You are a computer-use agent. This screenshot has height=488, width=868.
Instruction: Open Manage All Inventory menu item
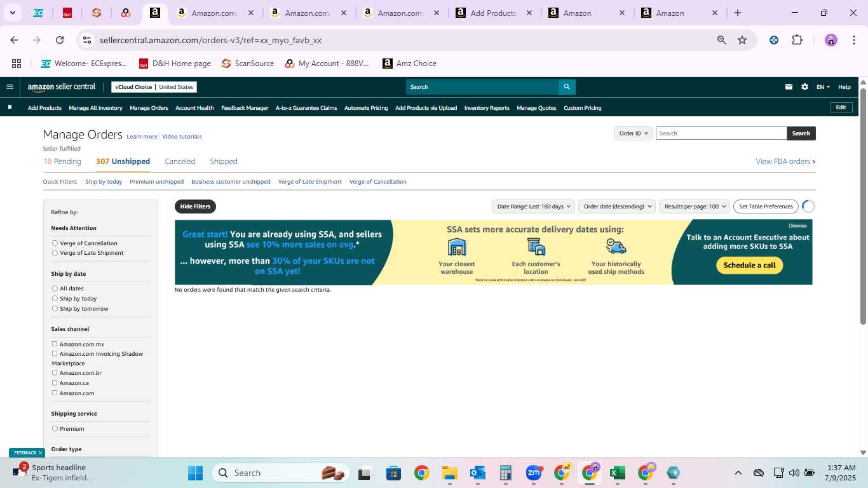(x=95, y=108)
